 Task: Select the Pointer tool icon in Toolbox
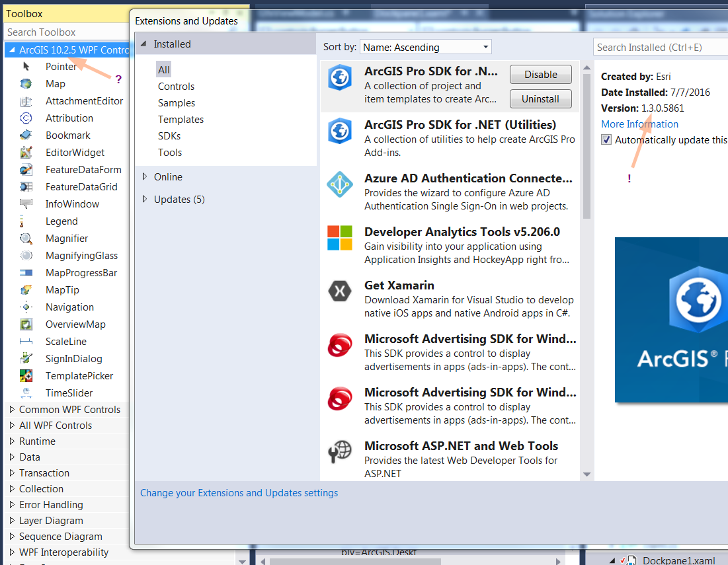coord(26,66)
